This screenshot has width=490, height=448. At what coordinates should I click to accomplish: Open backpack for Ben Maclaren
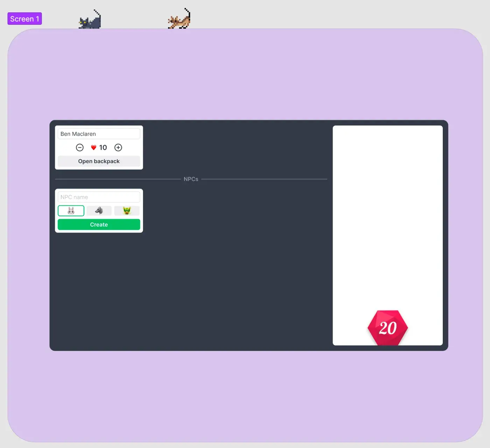point(99,161)
